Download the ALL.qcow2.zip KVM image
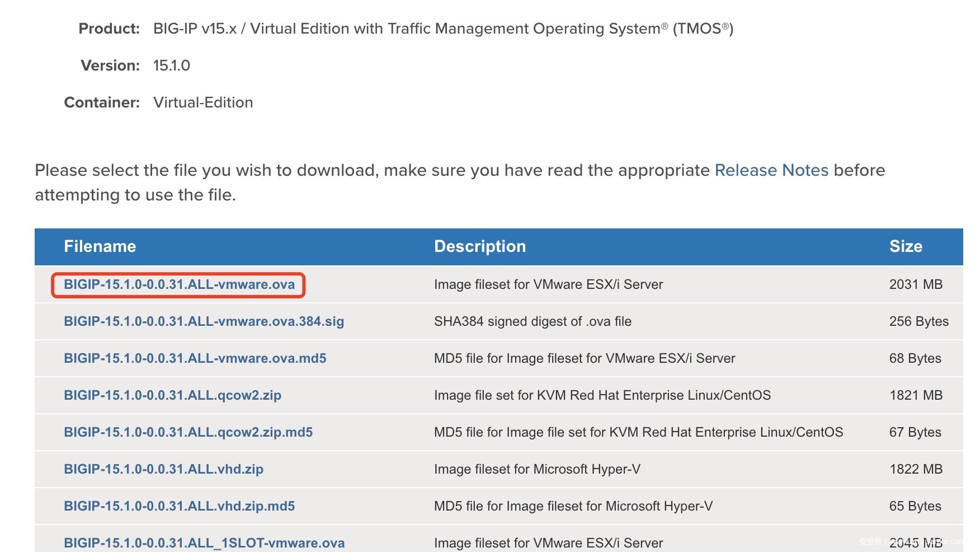Image resolution: width=980 pixels, height=552 pixels. 172,395
